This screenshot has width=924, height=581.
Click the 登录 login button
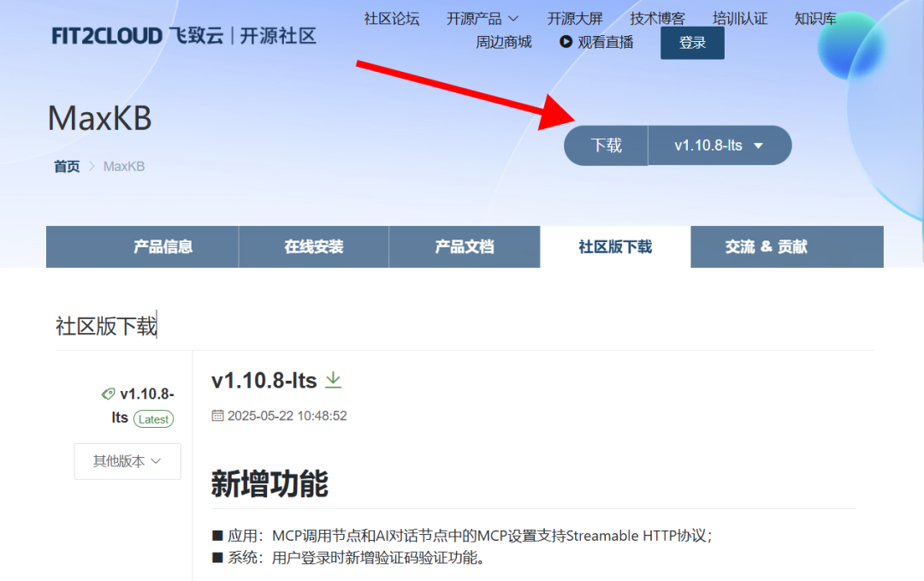pyautogui.click(x=692, y=43)
